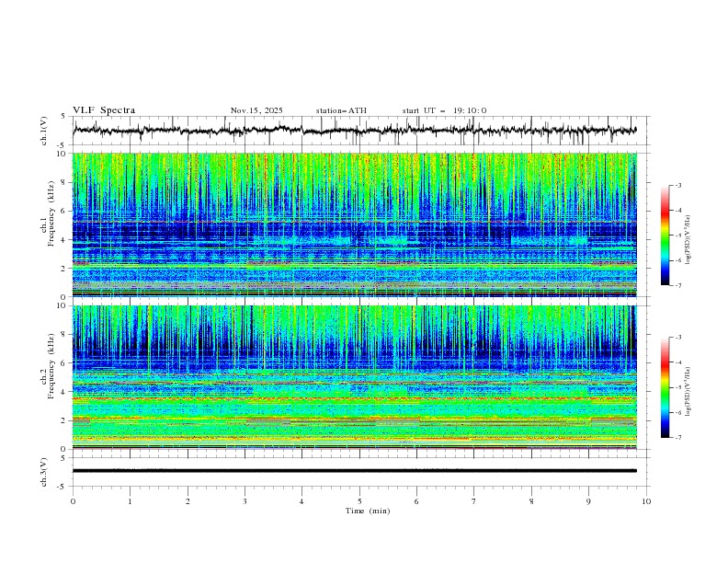This screenshot has height=563, width=728.
Task: Click the 1 minute tick label on time axis
Action: (x=130, y=501)
